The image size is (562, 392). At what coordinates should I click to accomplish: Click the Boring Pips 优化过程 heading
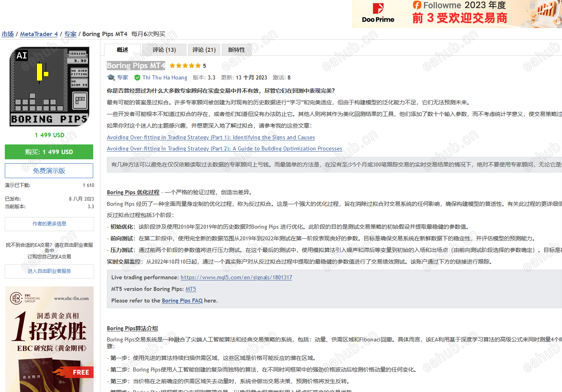(x=133, y=192)
